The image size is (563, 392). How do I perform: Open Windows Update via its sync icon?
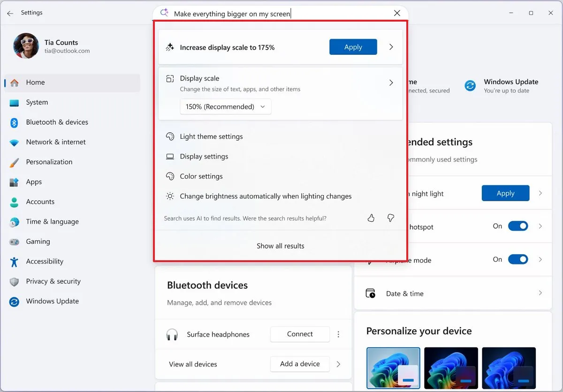tap(14, 301)
